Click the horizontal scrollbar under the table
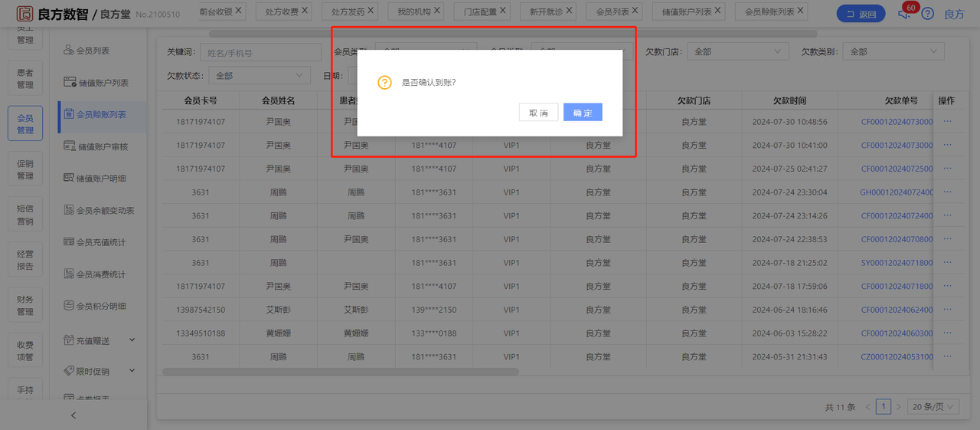Viewport: 980px width, 430px height. coord(341,372)
